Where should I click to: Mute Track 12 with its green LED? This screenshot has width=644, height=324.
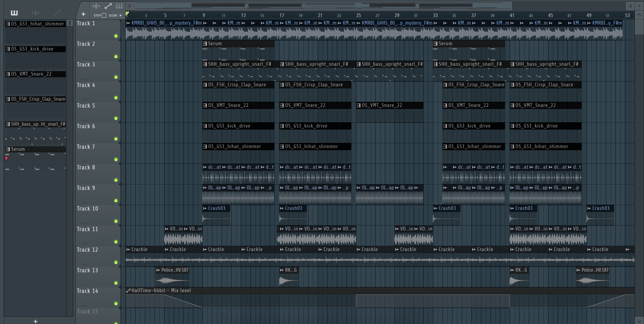(x=116, y=262)
